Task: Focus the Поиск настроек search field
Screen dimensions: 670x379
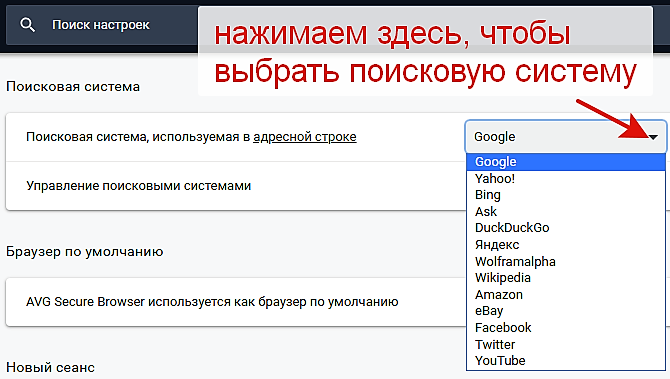Action: 102,25
